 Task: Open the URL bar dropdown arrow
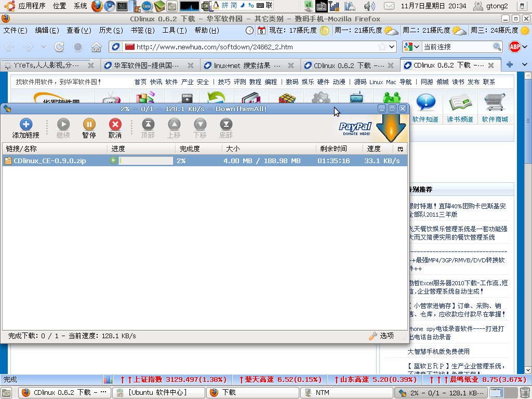click(x=392, y=47)
